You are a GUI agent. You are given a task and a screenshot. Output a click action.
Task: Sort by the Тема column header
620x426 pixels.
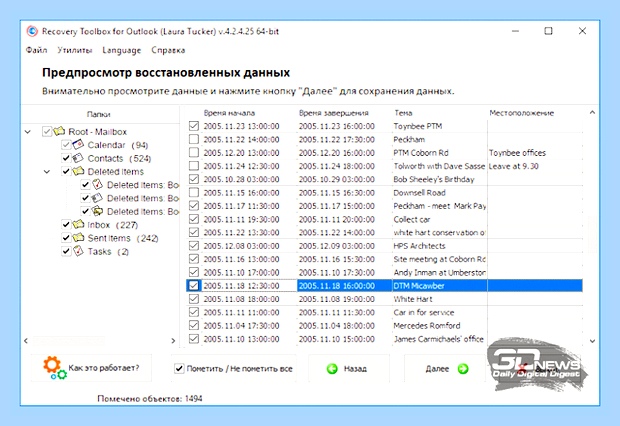pyautogui.click(x=403, y=113)
